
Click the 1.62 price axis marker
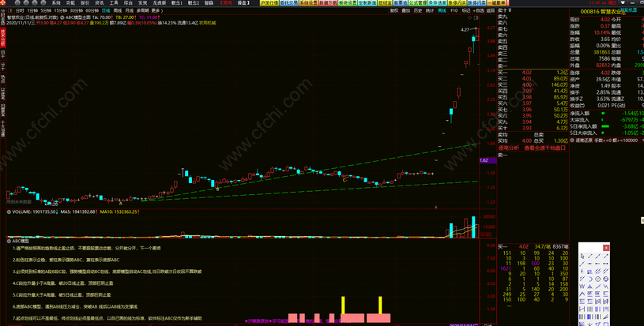(488, 160)
